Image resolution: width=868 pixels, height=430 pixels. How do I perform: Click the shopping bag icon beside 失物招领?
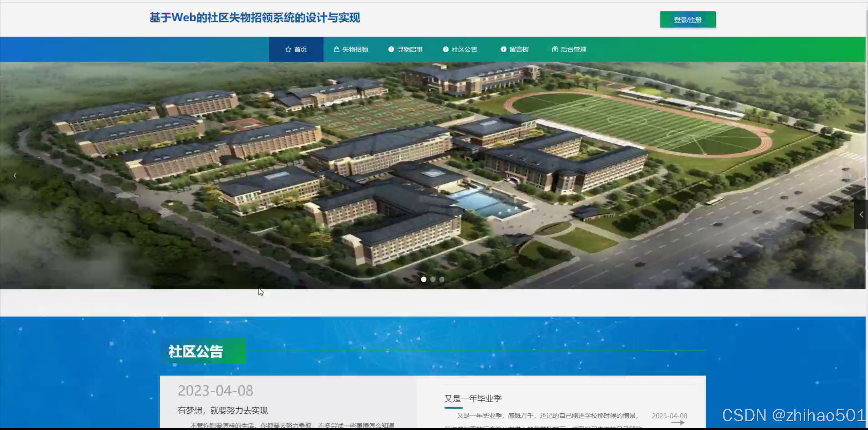coord(336,49)
